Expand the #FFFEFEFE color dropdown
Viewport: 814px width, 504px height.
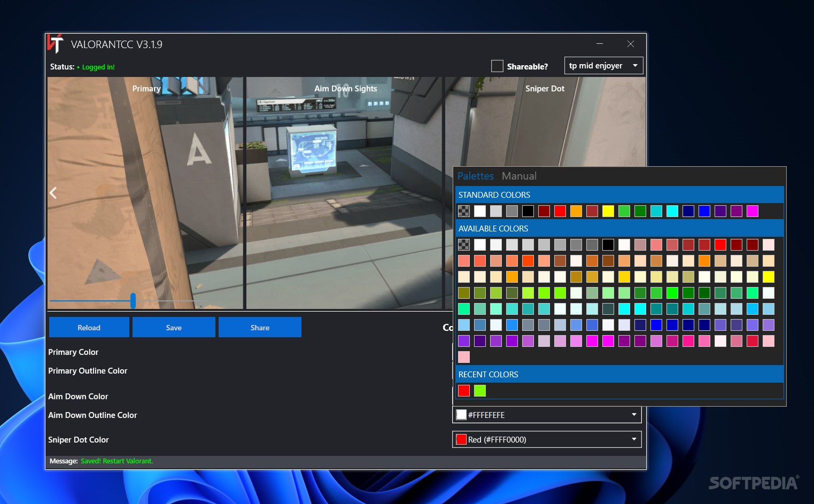(547, 415)
